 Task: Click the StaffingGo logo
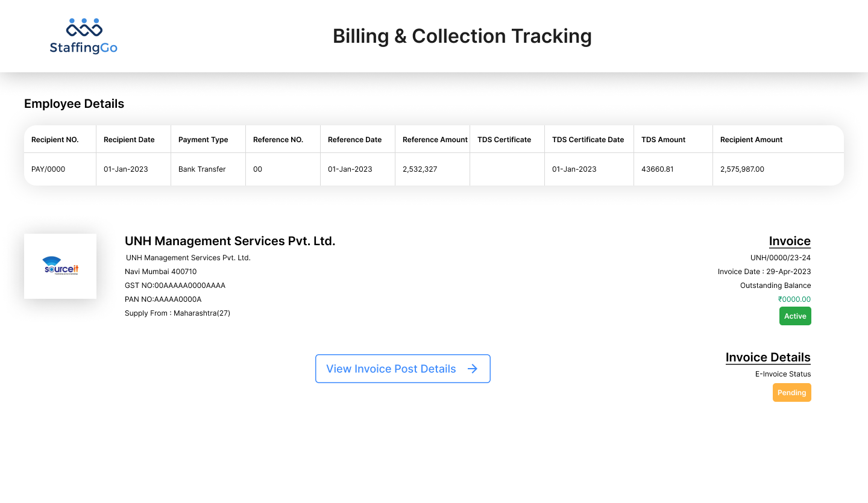coord(84,36)
